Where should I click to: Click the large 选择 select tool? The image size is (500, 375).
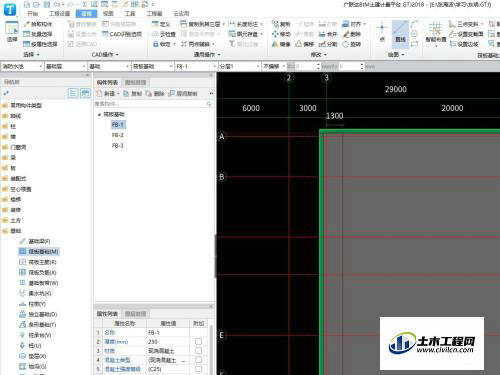click(x=12, y=32)
